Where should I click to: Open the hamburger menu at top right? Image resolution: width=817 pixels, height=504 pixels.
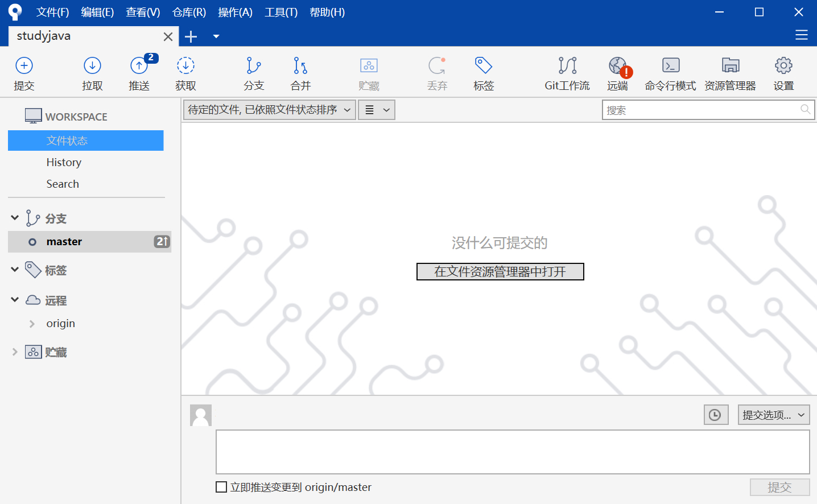(802, 35)
